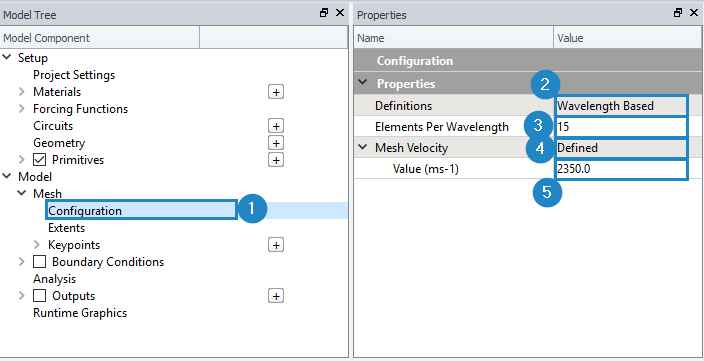The width and height of the screenshot is (704, 361).
Task: Enable the Outputs checkbox
Action: click(40, 296)
